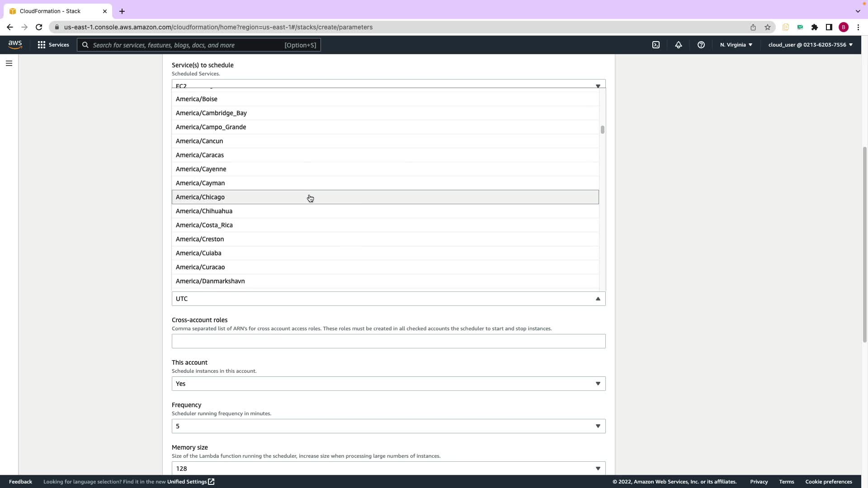Reload the page with refresh icon

click(x=39, y=27)
